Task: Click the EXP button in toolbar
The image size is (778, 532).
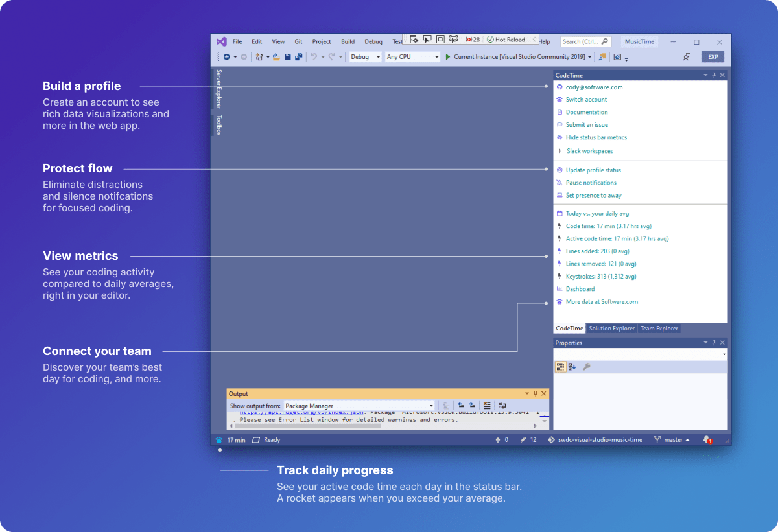Action: click(x=713, y=57)
